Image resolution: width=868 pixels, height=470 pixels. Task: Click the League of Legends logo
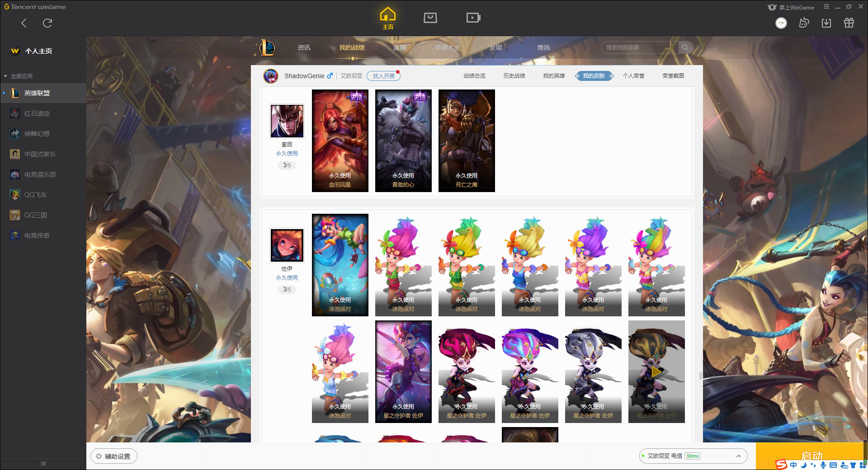point(267,47)
